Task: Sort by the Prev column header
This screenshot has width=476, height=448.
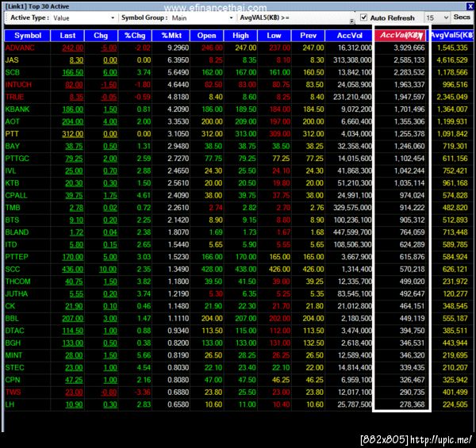Action: click(308, 36)
